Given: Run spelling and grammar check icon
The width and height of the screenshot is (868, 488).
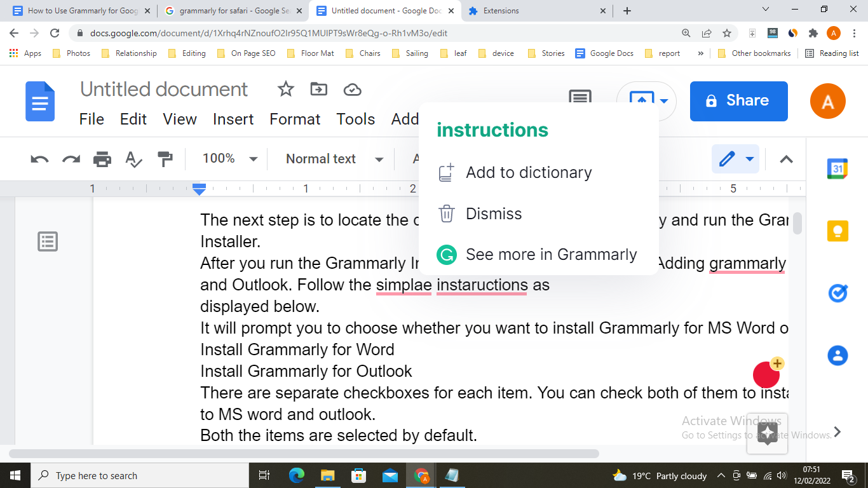Looking at the screenshot, I should (x=133, y=159).
